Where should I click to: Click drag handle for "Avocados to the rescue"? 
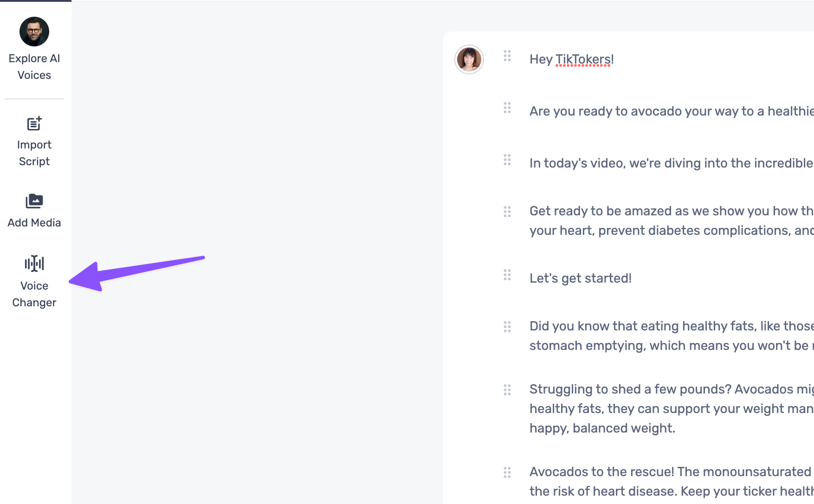click(x=507, y=472)
